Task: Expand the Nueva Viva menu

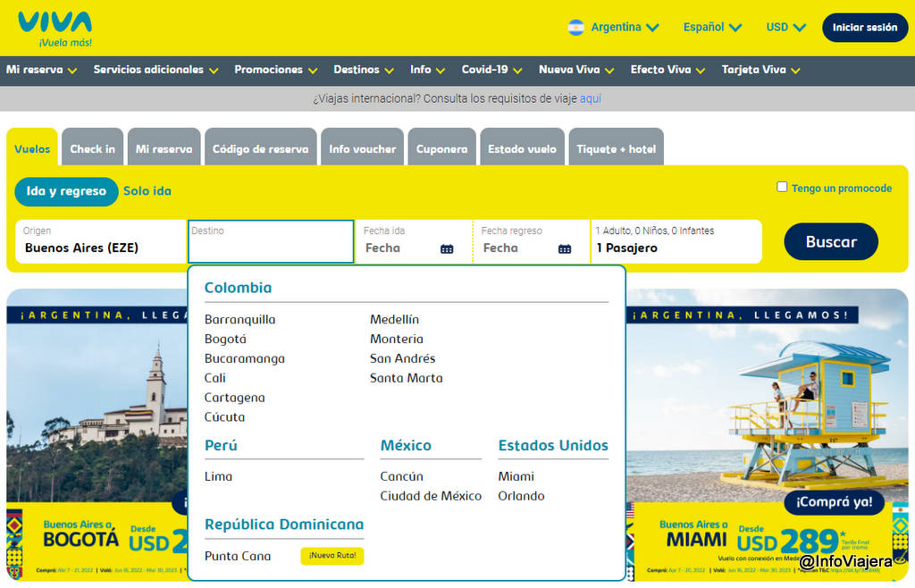Action: click(576, 70)
